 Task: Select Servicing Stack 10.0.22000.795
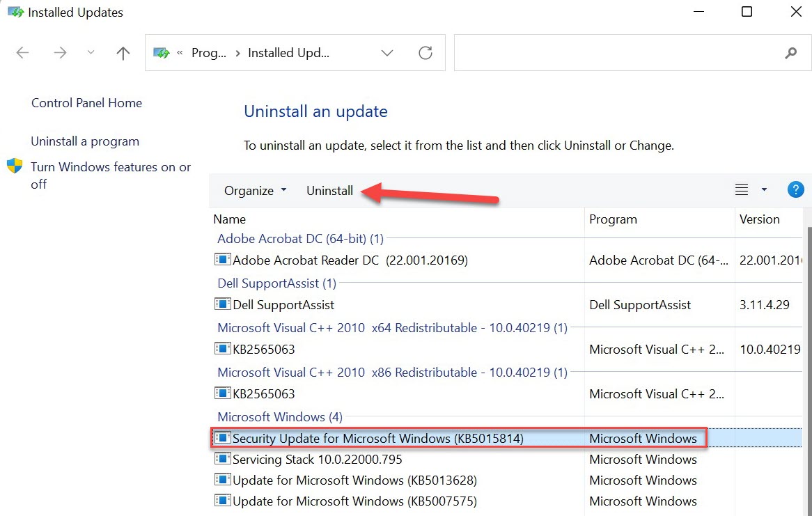coord(508,460)
